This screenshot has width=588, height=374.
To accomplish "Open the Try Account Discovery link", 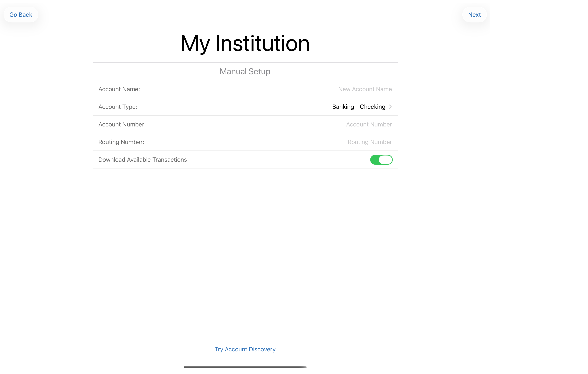I will [245, 349].
